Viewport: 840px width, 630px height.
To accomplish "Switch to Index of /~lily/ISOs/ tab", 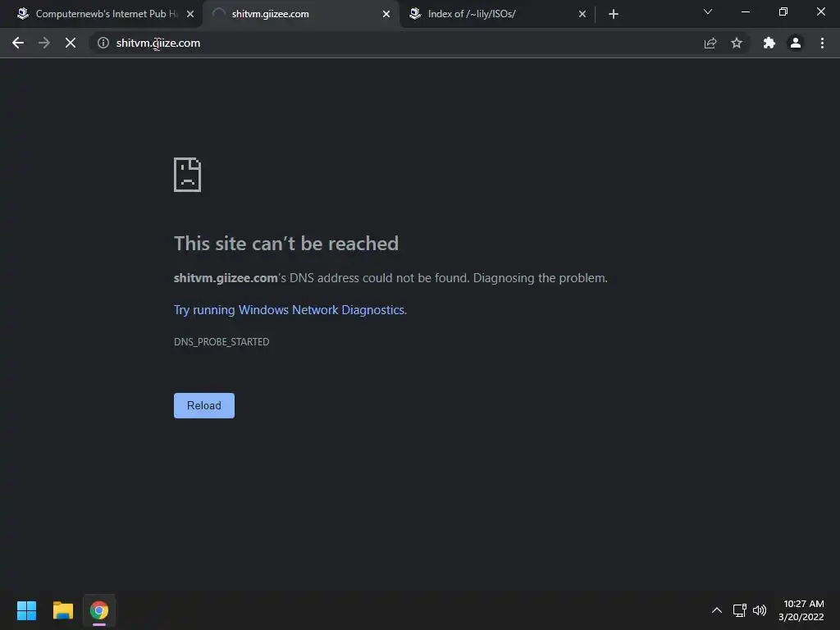I will 496,14.
